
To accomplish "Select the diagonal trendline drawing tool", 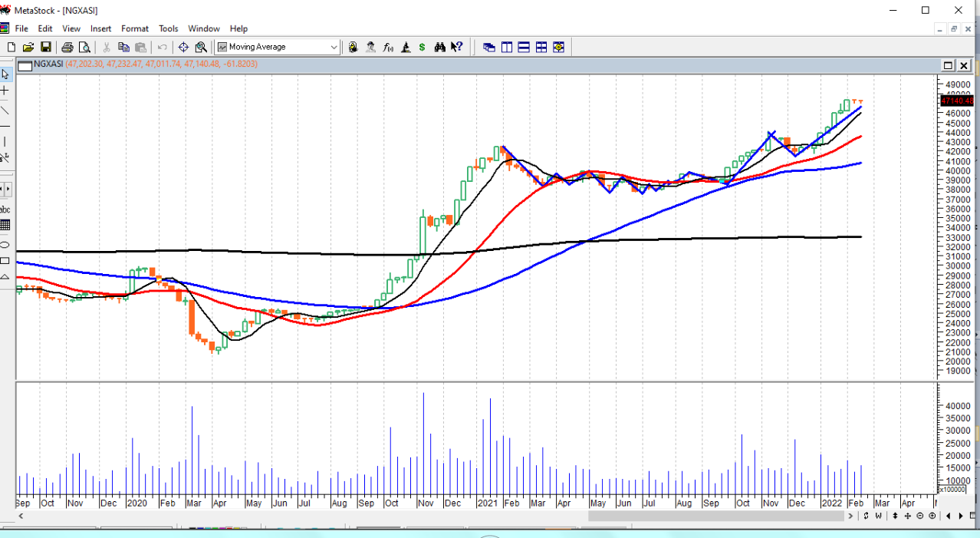I will coord(5,109).
